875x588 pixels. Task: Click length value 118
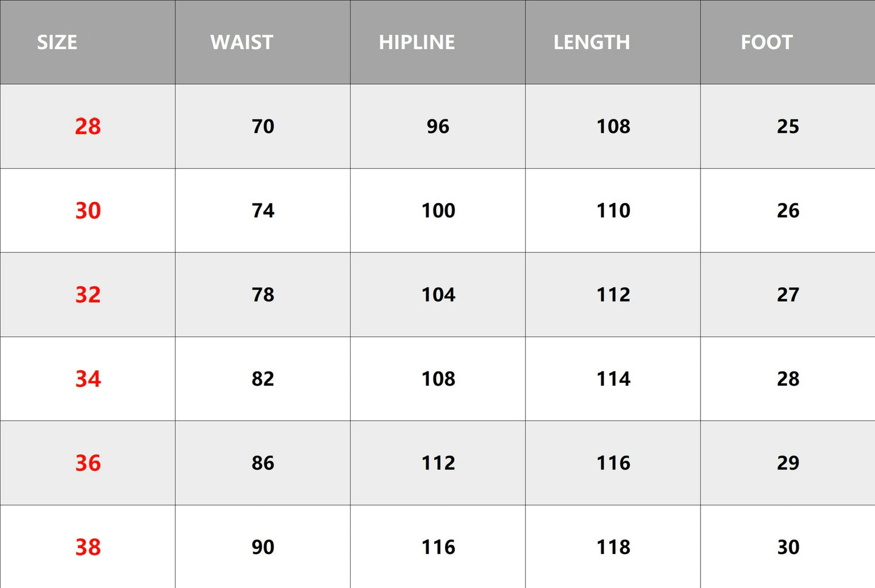613,547
